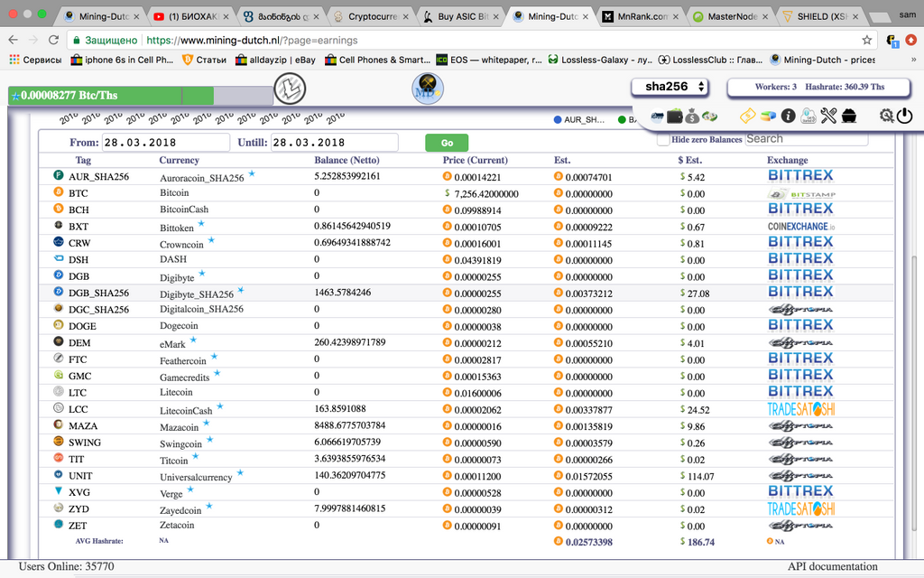Click the star beside Auroracoin_SHA256
Viewport: 924px width, 578px height.
pos(252,173)
